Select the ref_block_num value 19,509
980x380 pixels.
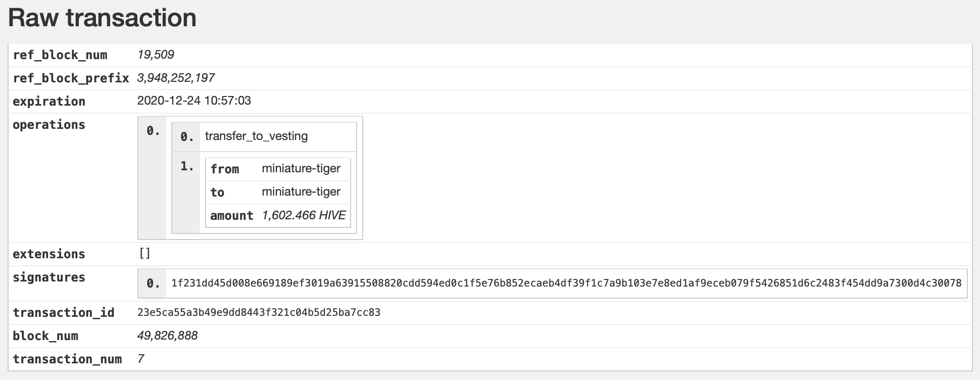coord(156,55)
